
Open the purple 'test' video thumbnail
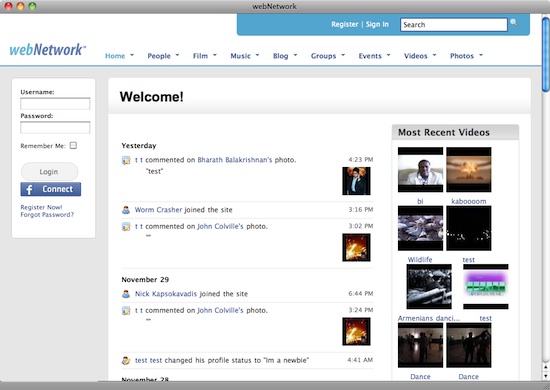coord(485,287)
